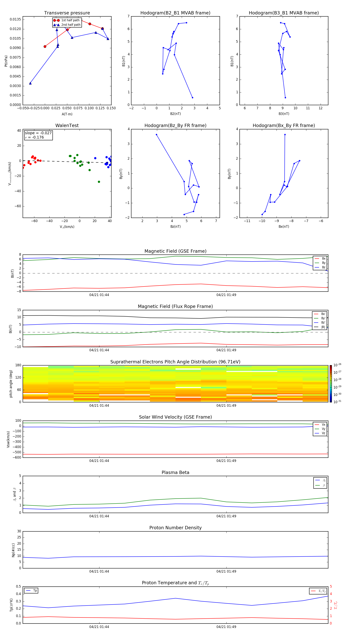Click the 'Bz(nT)' x-axis label

[x=175, y=227]
